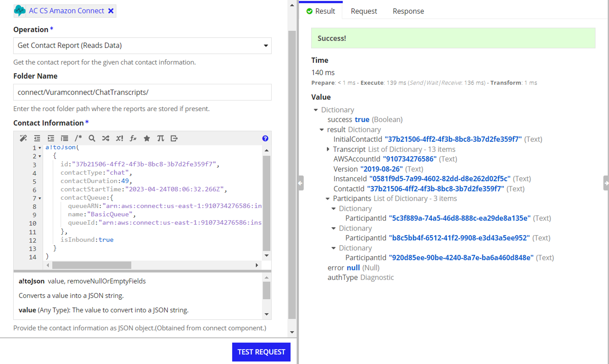Image resolution: width=609 pixels, height=364 pixels.
Task: Click the contactType "chat" line in code
Action: [x=96, y=173]
